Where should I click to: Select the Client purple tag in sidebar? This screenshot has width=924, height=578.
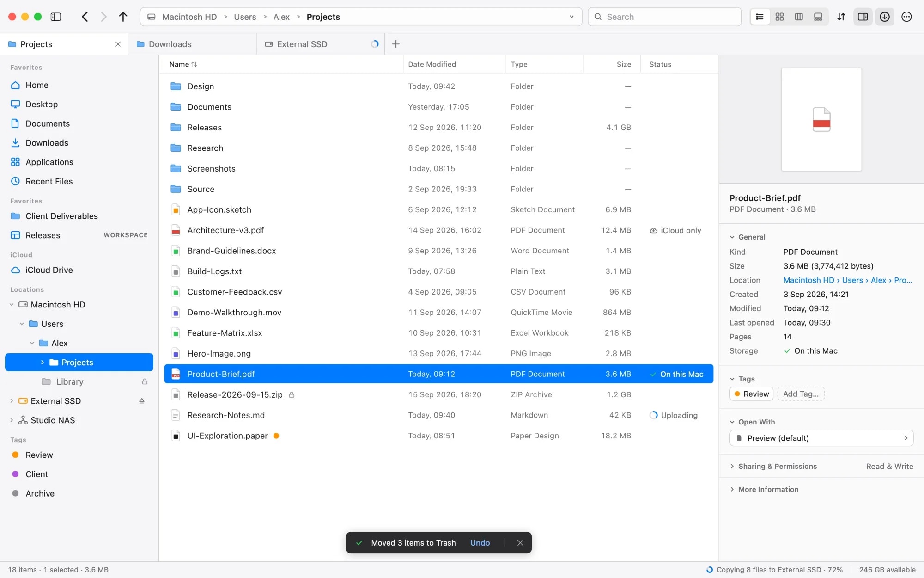pyautogui.click(x=79, y=474)
